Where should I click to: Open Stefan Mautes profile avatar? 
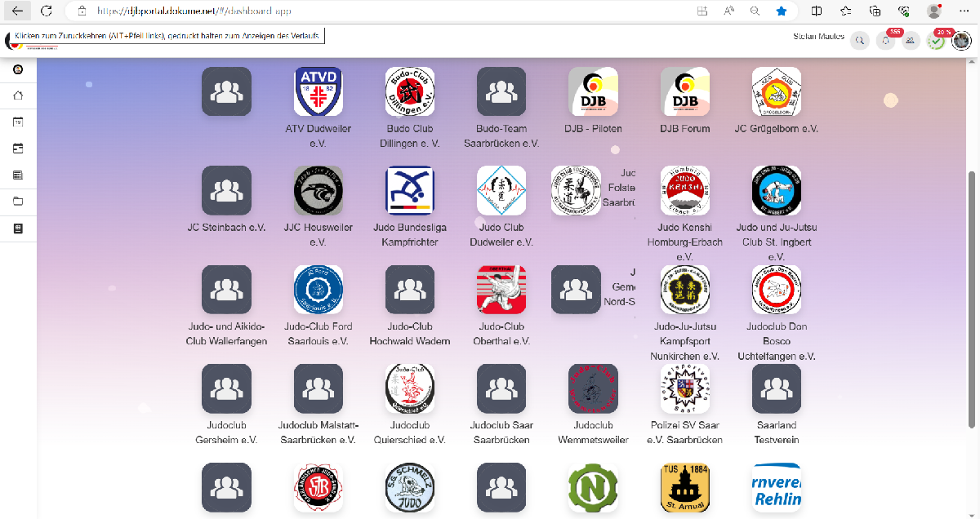962,40
